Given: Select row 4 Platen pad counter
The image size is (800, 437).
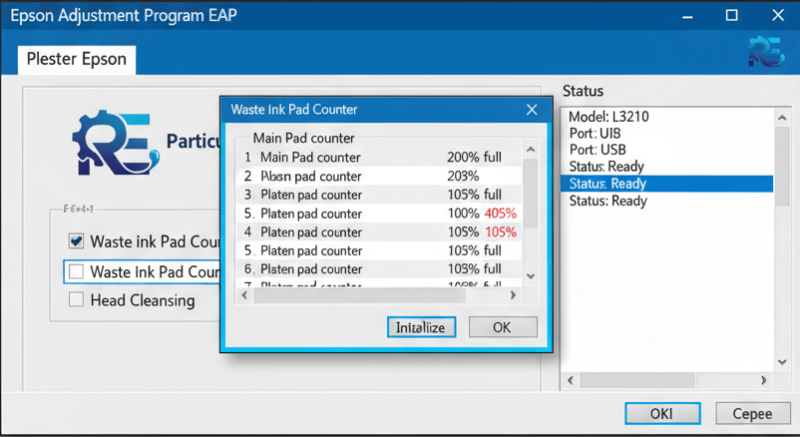Looking at the screenshot, I should click(380, 232).
